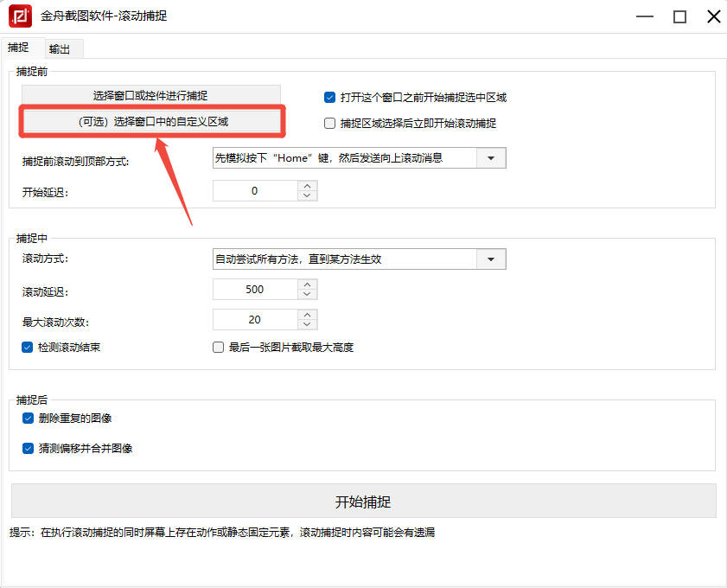Uncheck 删除重复的图像 checkbox
Screen dimensions: 727x588
[x=28, y=419]
